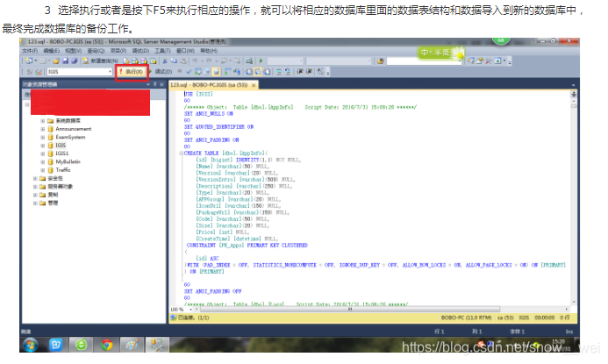The image size is (608, 364).
Task: Select the 服务器对象 folder
Action: tap(61, 187)
